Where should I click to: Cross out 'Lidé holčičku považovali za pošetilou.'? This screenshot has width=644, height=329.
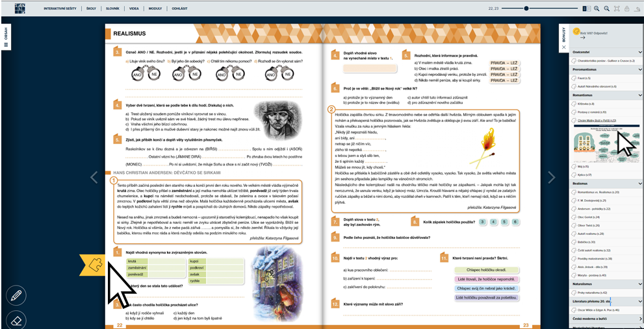coord(486,297)
